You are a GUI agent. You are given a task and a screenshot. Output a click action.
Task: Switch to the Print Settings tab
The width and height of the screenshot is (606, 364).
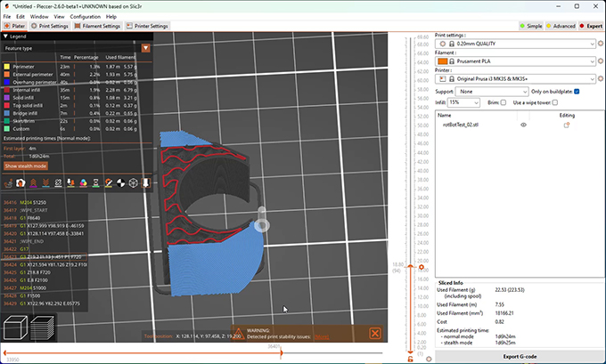point(50,26)
